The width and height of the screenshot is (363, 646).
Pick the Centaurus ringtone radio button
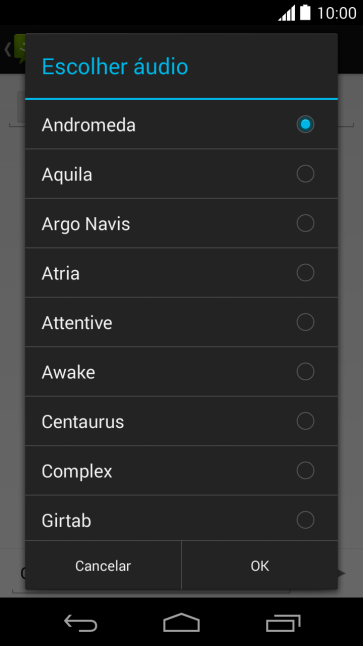tap(305, 421)
